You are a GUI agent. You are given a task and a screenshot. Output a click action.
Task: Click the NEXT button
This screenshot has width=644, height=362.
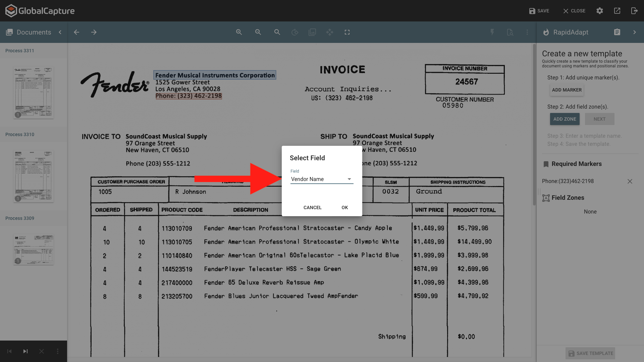[600, 119]
